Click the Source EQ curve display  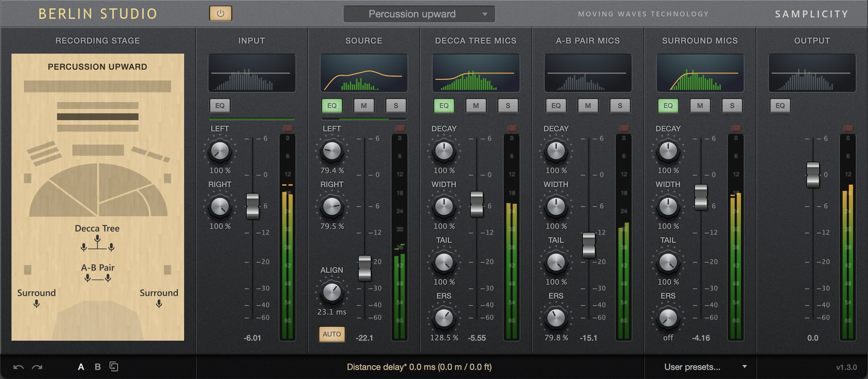(364, 73)
